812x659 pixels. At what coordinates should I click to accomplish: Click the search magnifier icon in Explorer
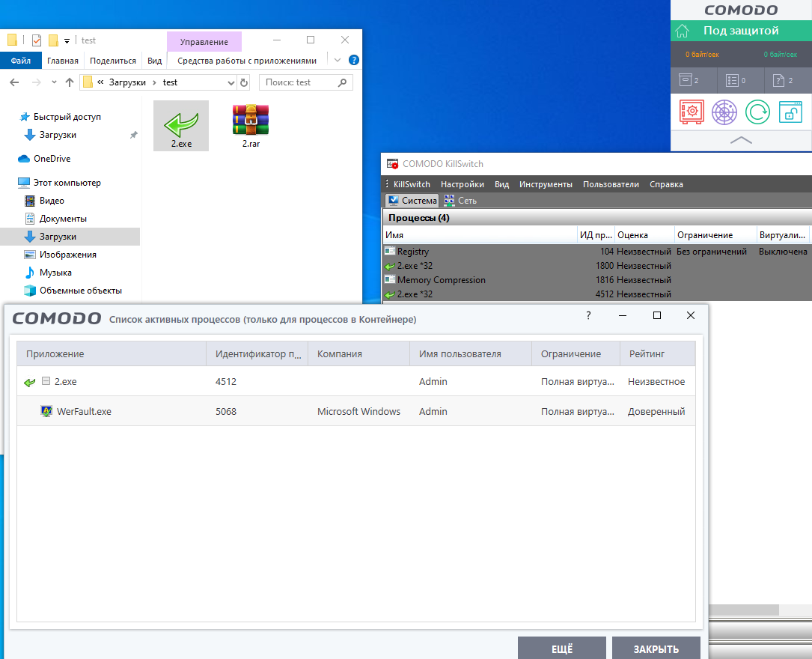pos(342,82)
